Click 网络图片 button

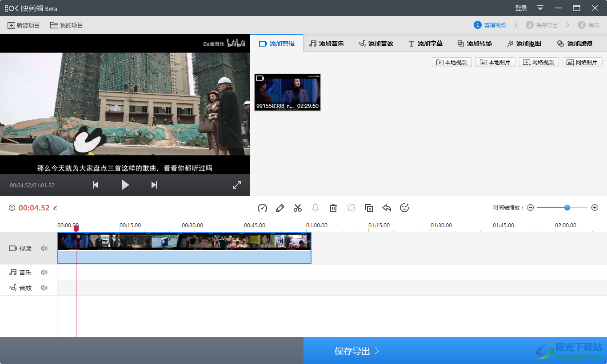click(x=583, y=62)
